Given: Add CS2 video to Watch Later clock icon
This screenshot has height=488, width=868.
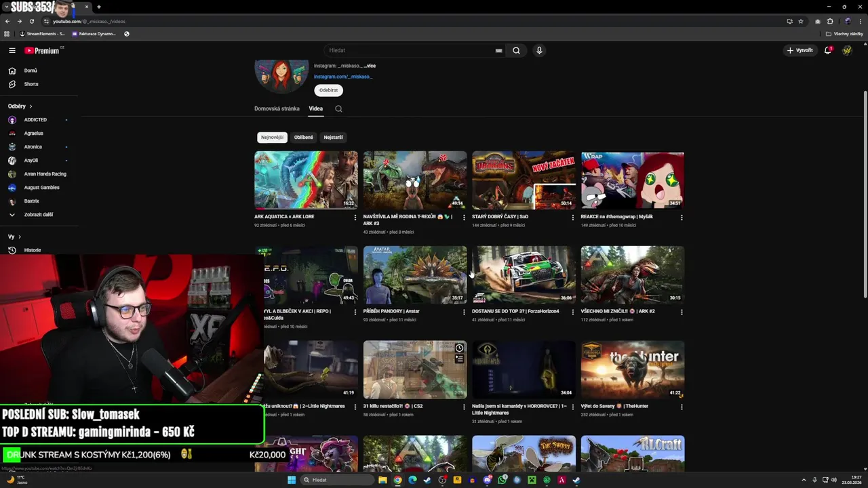Looking at the screenshot, I should (x=459, y=348).
